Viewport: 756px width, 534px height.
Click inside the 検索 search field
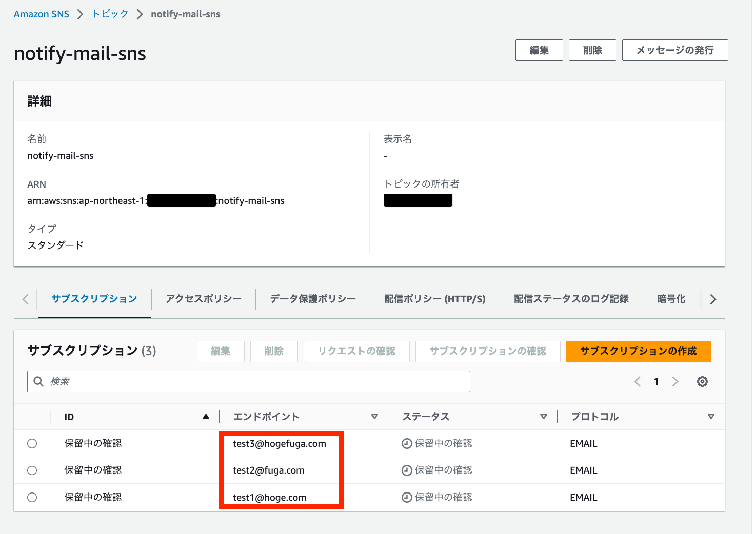click(205, 381)
